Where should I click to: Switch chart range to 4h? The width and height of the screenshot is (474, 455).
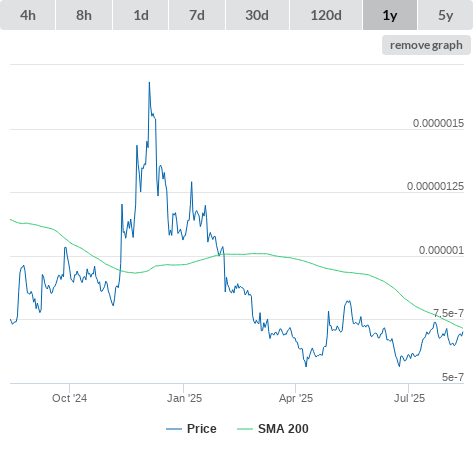[28, 15]
